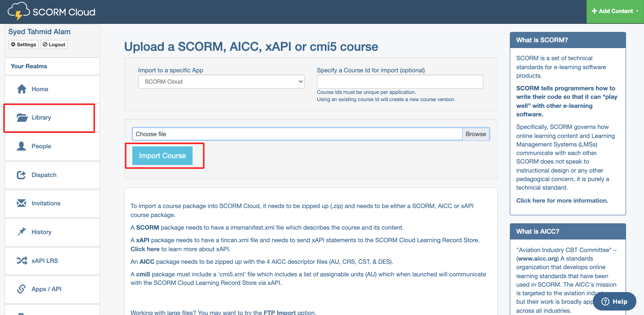Click the People person icon
Image resolution: width=644 pixels, height=315 pixels.
[22, 146]
